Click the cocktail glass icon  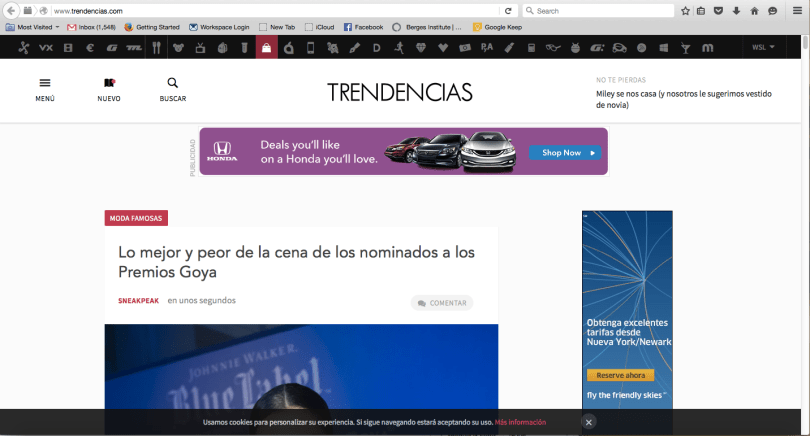coord(686,48)
